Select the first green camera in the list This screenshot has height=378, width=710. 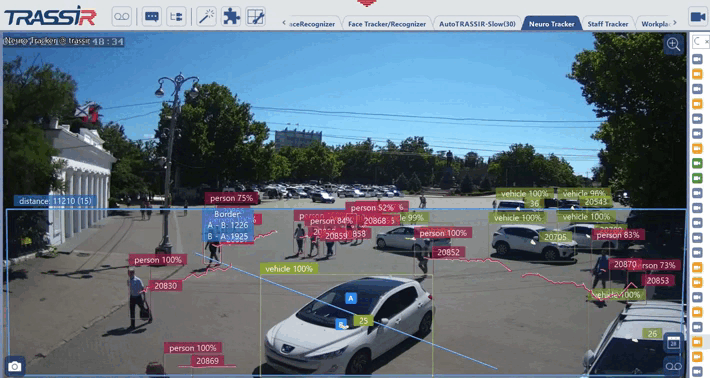click(x=697, y=163)
